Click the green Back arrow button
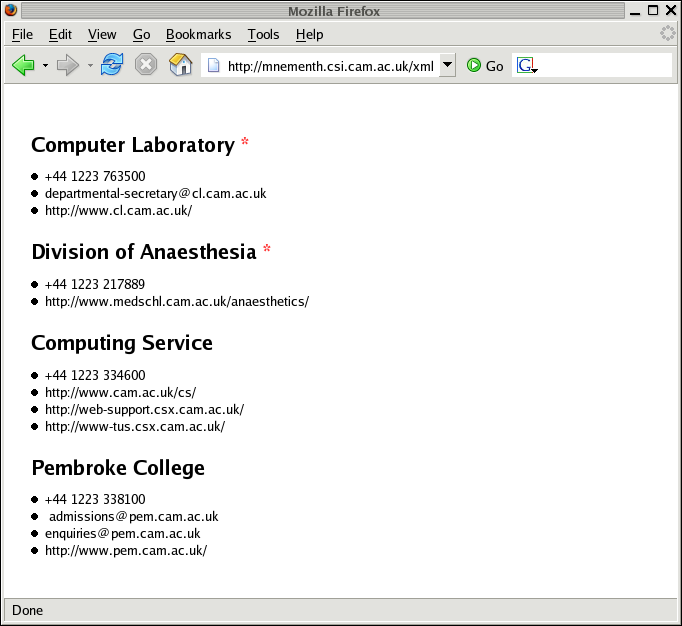 23,65
